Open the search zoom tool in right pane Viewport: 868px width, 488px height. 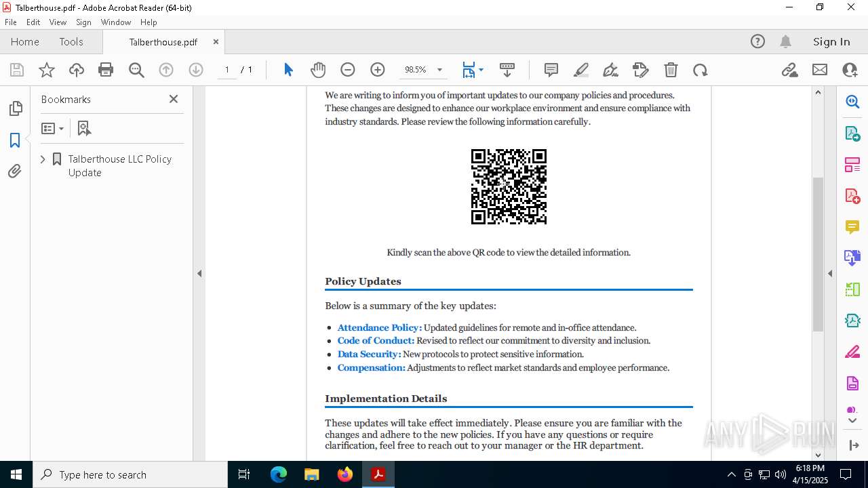[x=852, y=102]
